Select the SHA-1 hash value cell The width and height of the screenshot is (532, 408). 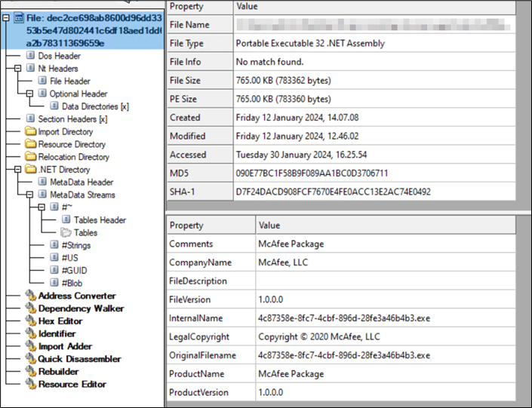coord(334,192)
